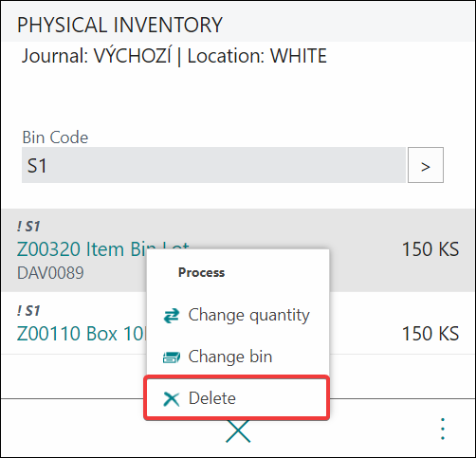Select the lot number DAV0089 text

(50, 273)
